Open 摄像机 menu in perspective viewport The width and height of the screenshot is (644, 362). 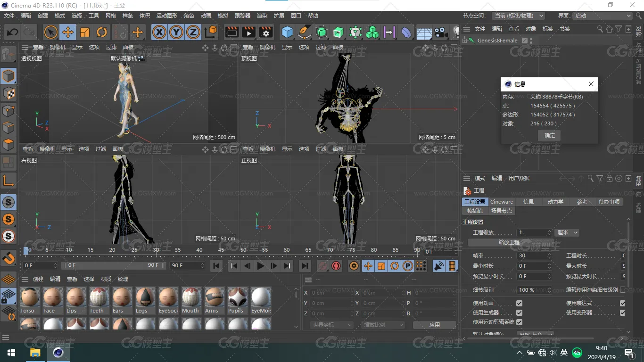[58, 47]
